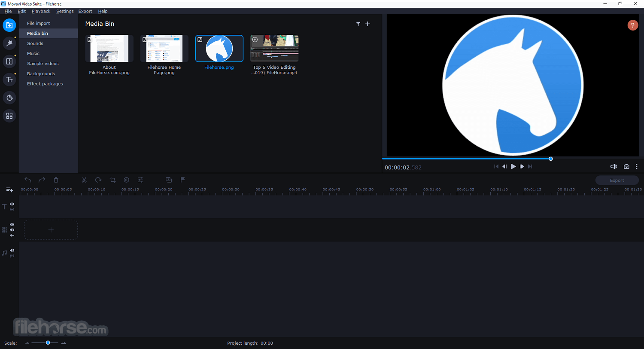Toggle video track visibility eye

point(12,225)
